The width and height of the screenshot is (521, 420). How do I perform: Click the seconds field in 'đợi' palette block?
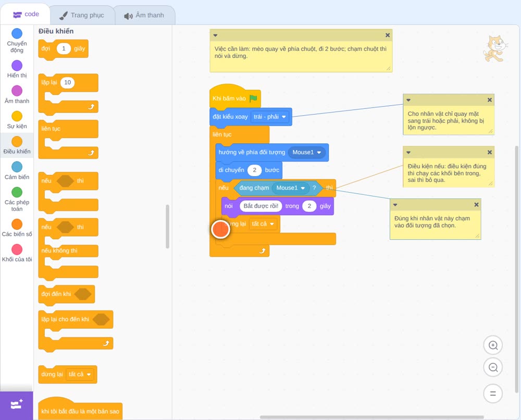click(x=64, y=48)
